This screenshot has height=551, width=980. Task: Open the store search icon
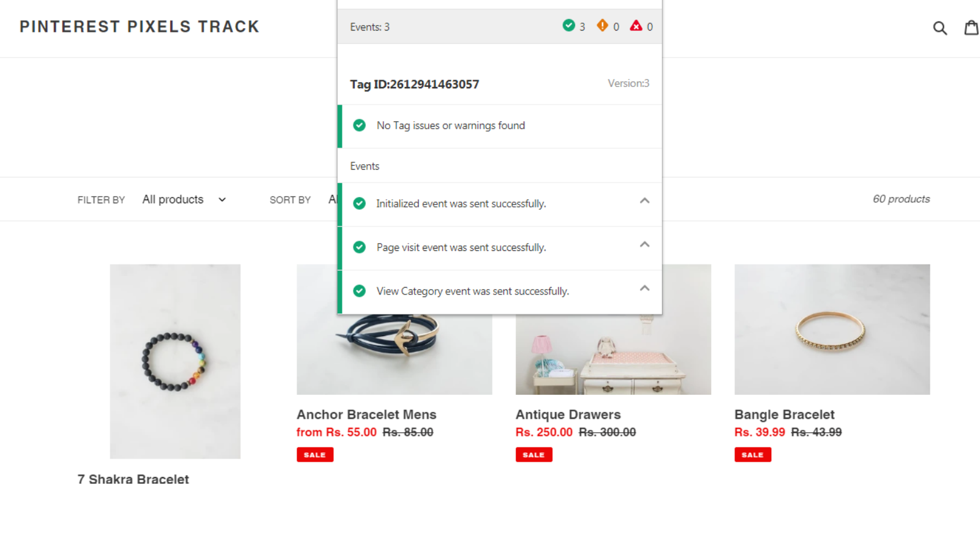pos(940,28)
